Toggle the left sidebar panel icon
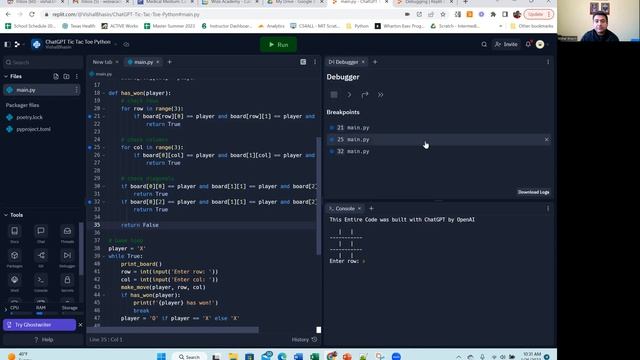640x360 pixels. click(x=7, y=44)
